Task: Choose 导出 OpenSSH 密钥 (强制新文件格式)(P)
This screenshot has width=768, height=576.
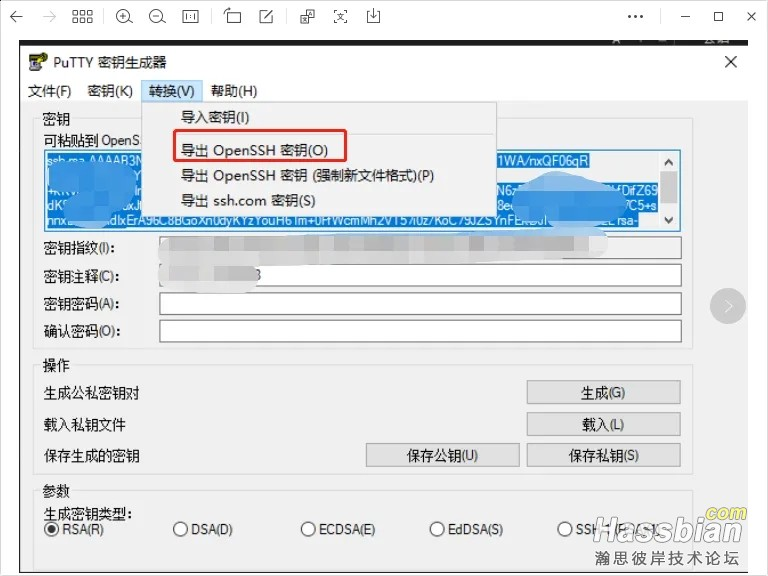Action: tap(319, 175)
